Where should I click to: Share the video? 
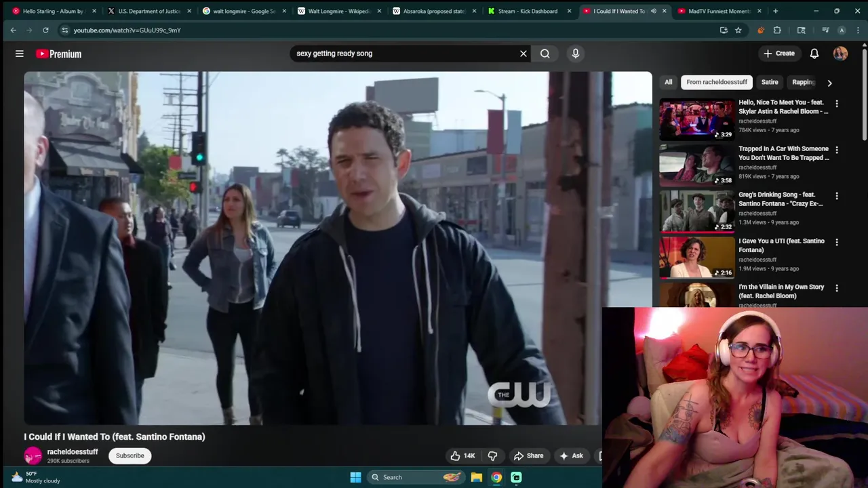point(528,455)
